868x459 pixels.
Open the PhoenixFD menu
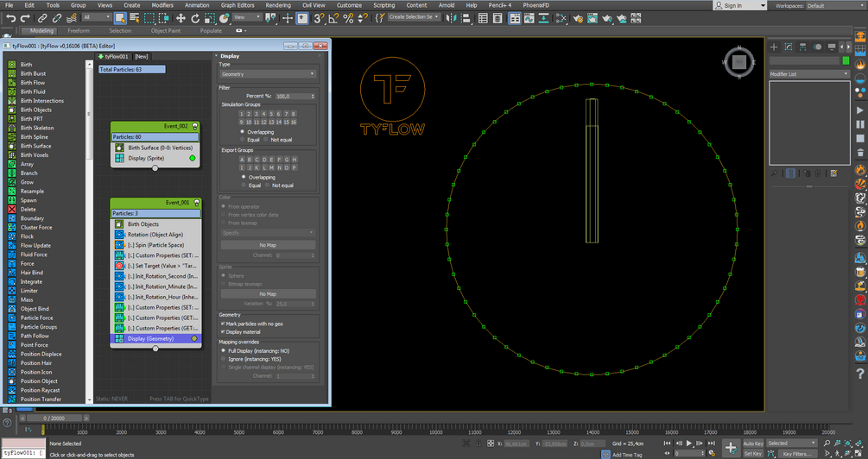tap(535, 5)
